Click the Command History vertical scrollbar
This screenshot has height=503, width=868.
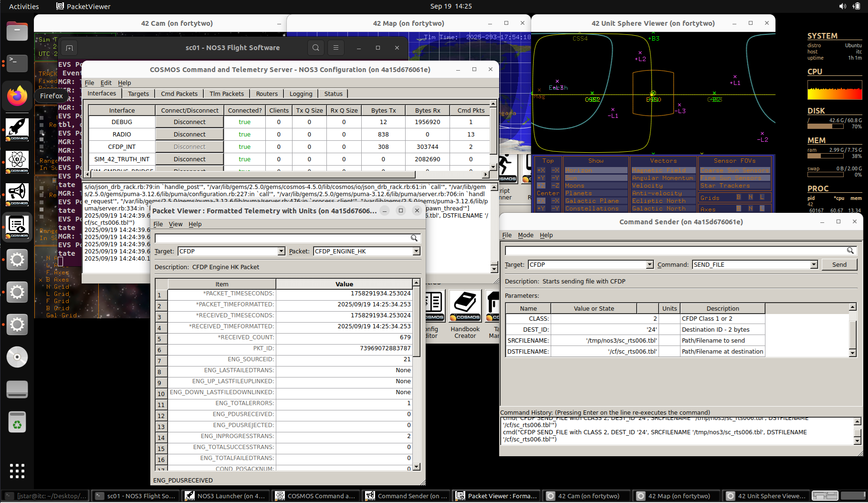(857, 431)
